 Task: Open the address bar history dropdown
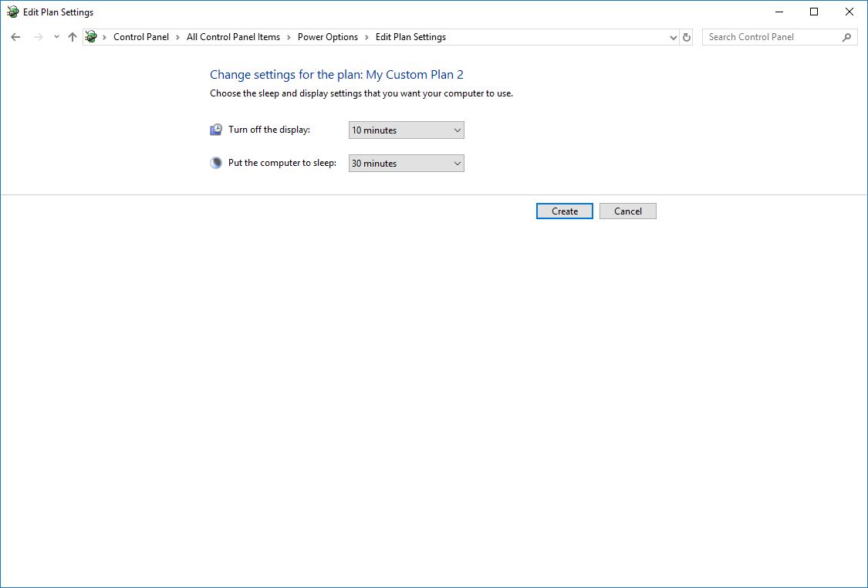click(x=673, y=36)
